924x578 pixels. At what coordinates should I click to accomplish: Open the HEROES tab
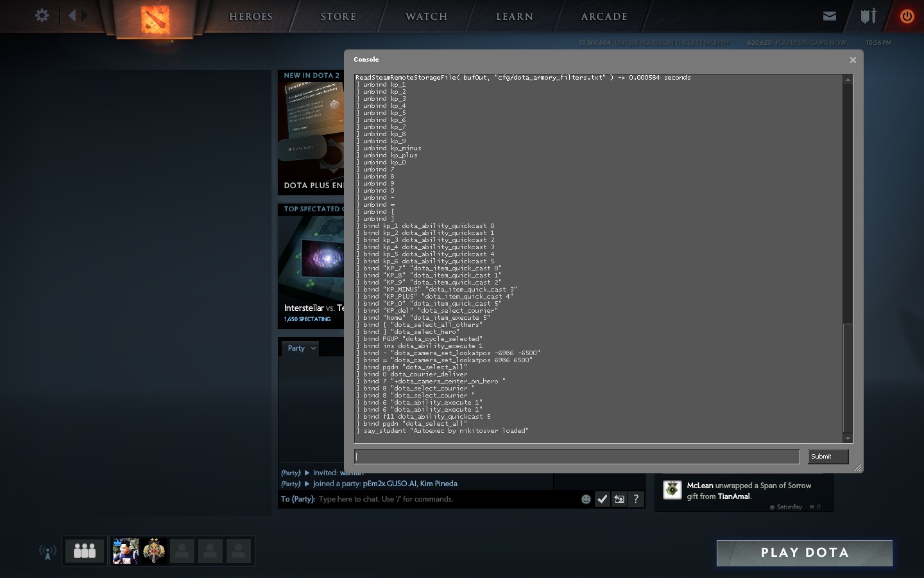pyautogui.click(x=251, y=17)
